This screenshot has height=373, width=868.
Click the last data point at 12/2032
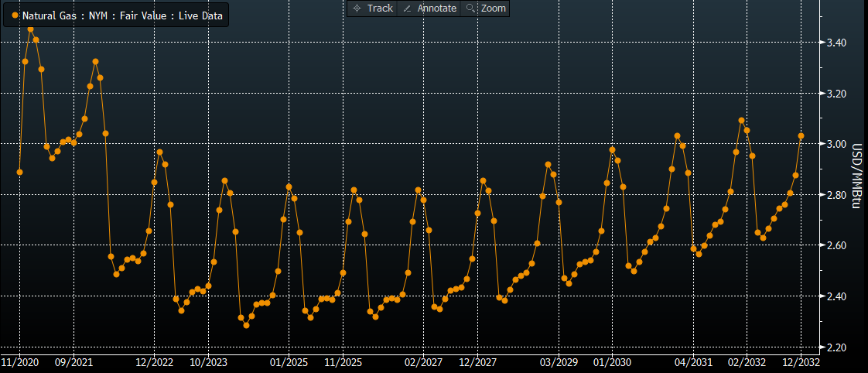(x=801, y=135)
